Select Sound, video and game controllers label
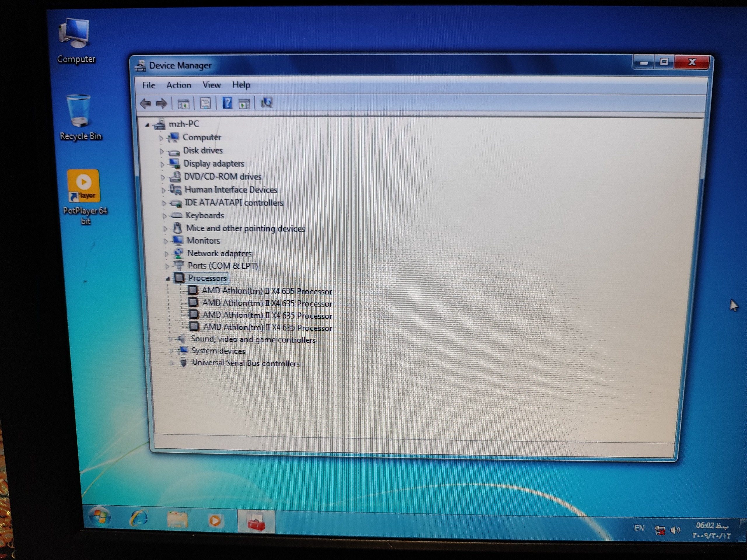The height and width of the screenshot is (560, 747). click(253, 339)
